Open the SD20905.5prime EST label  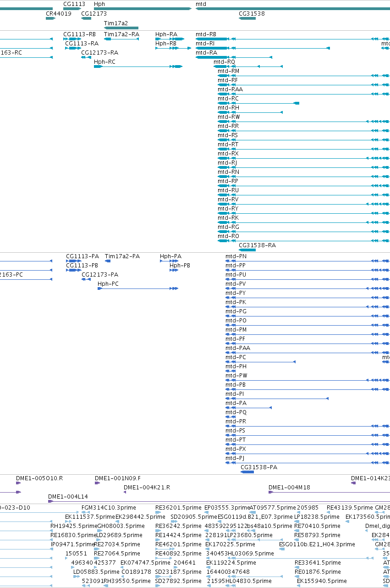[x=193, y=517]
